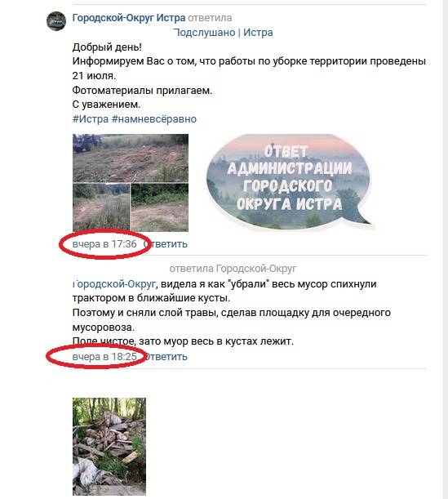Open the #намневсёравно hashtag
This screenshot has width=448, height=499.
pyautogui.click(x=154, y=119)
